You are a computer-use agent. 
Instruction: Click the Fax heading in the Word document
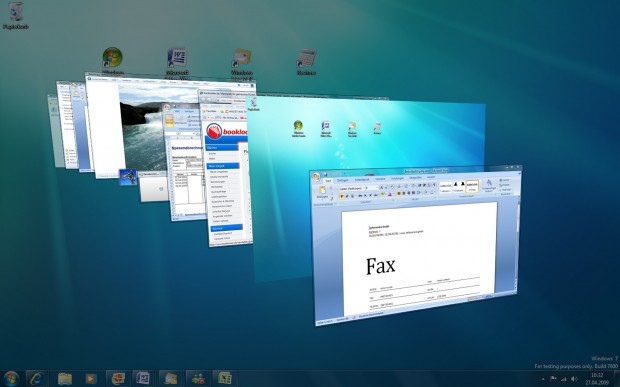point(380,266)
